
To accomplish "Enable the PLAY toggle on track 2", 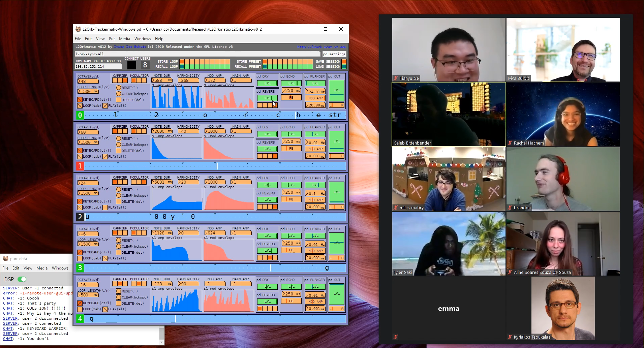I will (x=105, y=208).
